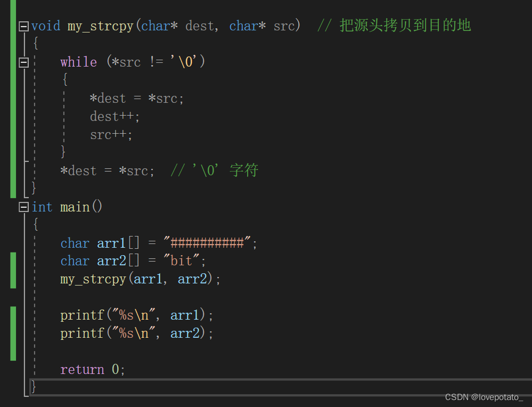Image resolution: width=532 pixels, height=407 pixels.
Task: Click the printf line printing arr1
Action: [137, 315]
